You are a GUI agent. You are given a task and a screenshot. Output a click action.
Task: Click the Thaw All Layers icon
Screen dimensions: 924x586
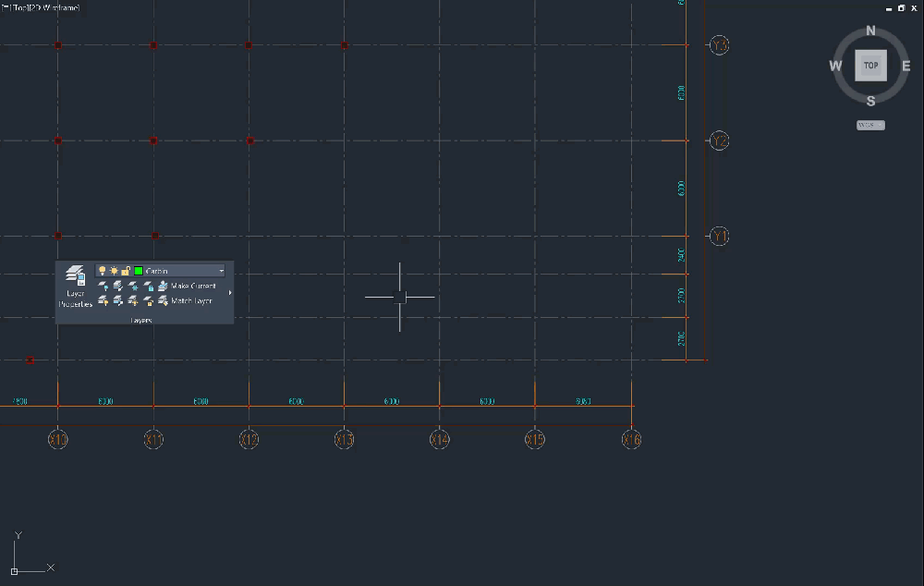pyautogui.click(x=133, y=301)
